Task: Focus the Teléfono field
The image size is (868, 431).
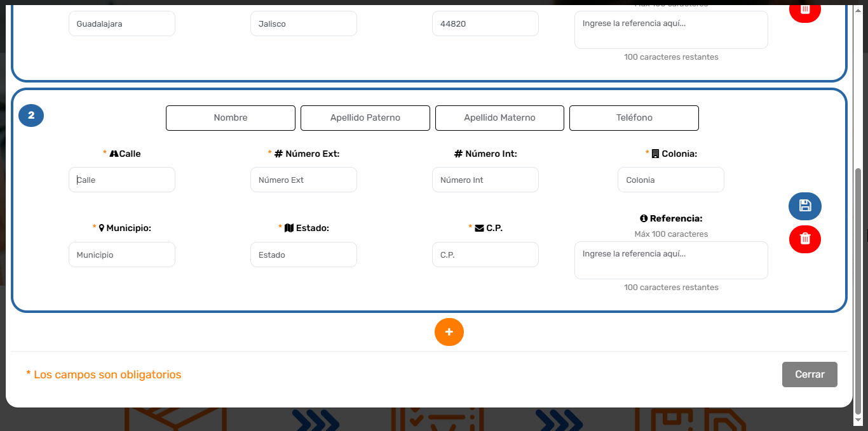Action: click(x=634, y=118)
